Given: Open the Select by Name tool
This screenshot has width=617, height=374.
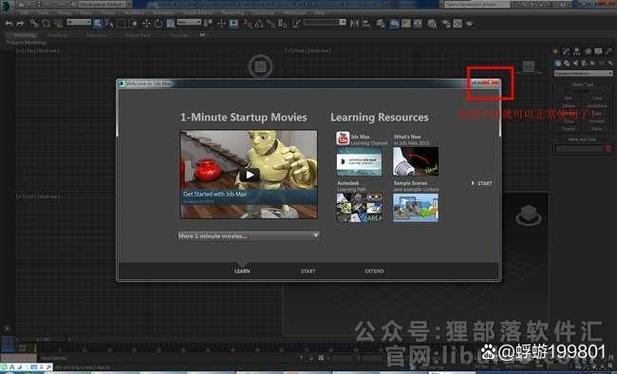Looking at the screenshot, I should pyautogui.click(x=109, y=24).
